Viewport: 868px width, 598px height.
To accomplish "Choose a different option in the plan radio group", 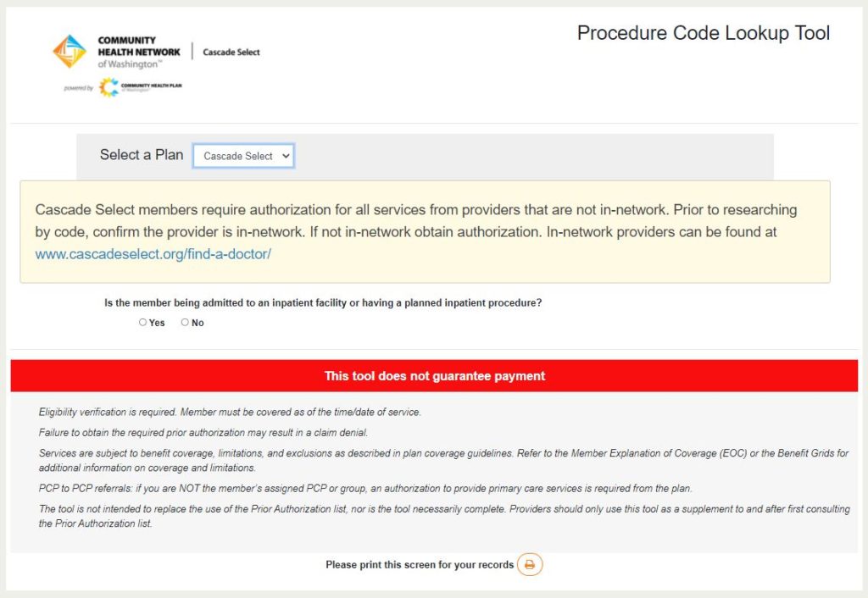I will tap(243, 156).
